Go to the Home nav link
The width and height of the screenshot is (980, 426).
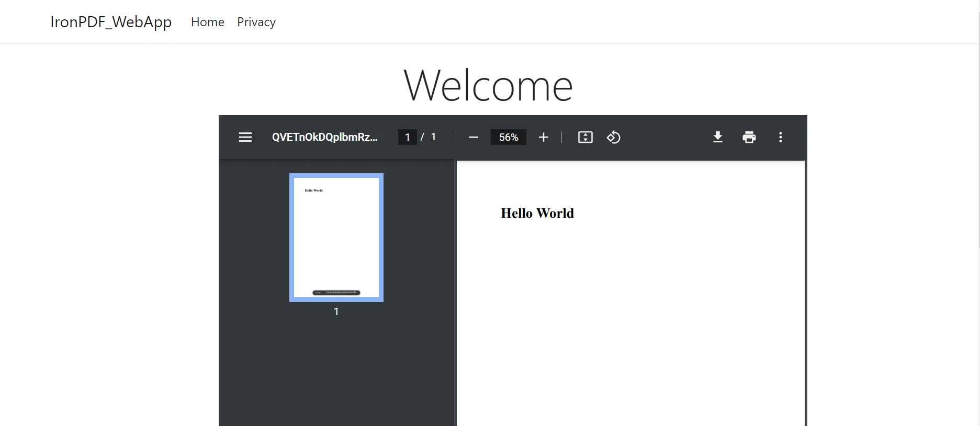208,22
